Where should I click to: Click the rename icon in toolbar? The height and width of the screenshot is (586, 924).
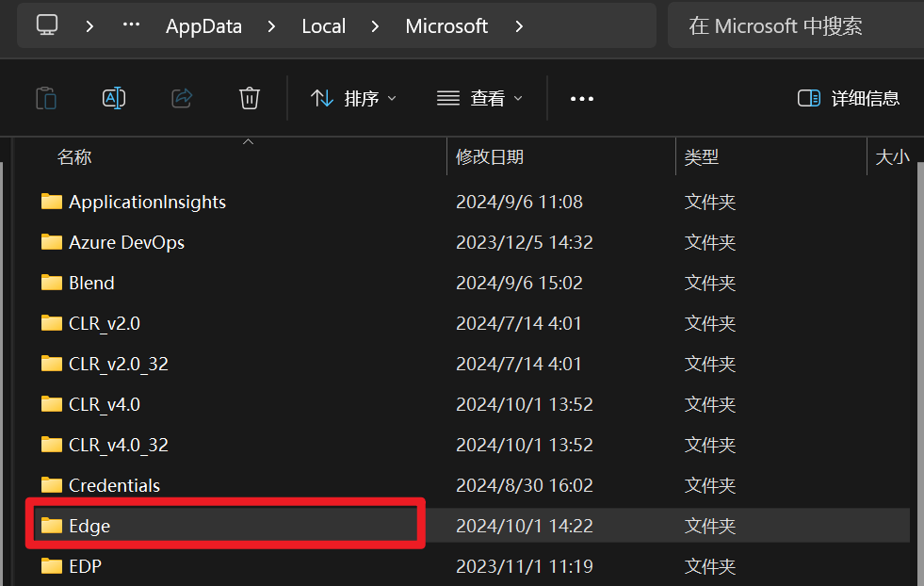[114, 98]
